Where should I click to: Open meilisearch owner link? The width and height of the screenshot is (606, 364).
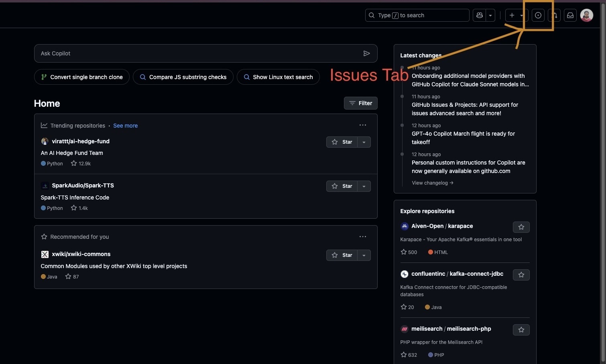[x=427, y=329]
